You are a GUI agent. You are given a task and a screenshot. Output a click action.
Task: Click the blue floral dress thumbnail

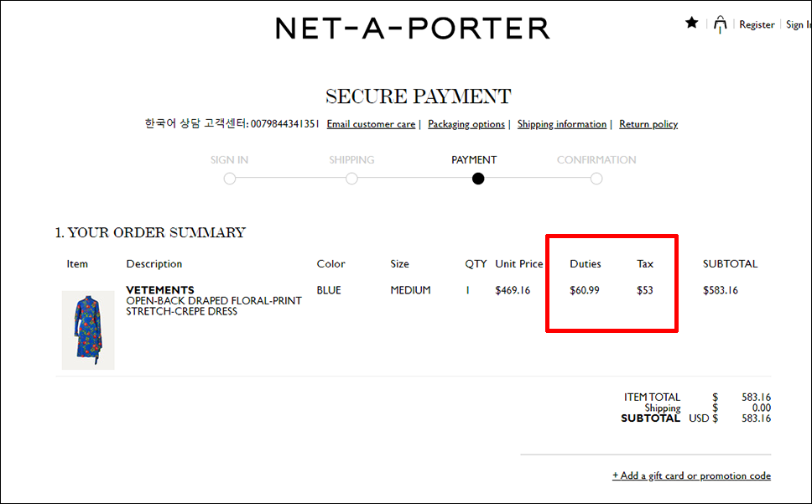click(x=87, y=330)
